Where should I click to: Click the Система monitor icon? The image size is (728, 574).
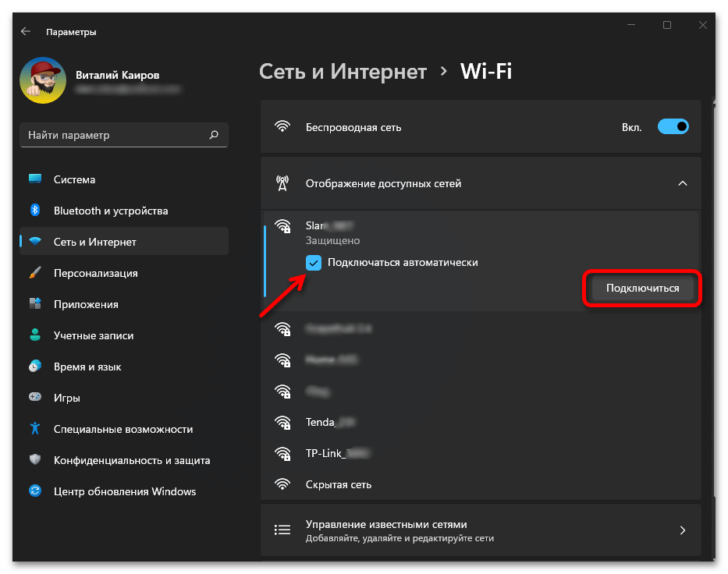click(35, 179)
